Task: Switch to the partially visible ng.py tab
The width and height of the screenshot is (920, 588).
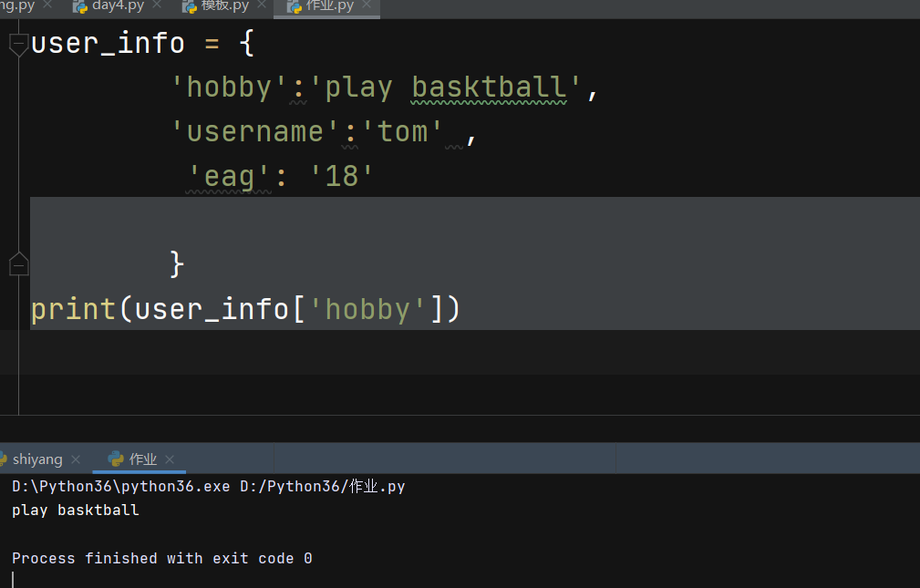Action: click(x=16, y=5)
